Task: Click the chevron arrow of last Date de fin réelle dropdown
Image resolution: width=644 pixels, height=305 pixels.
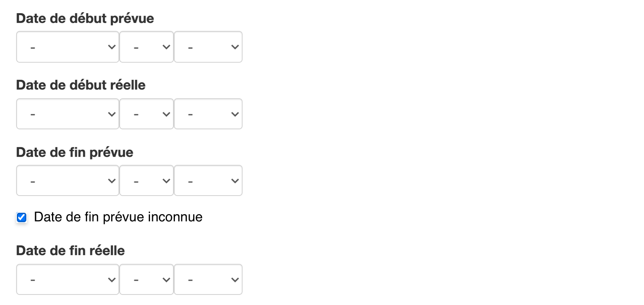Action: pyautogui.click(x=235, y=280)
